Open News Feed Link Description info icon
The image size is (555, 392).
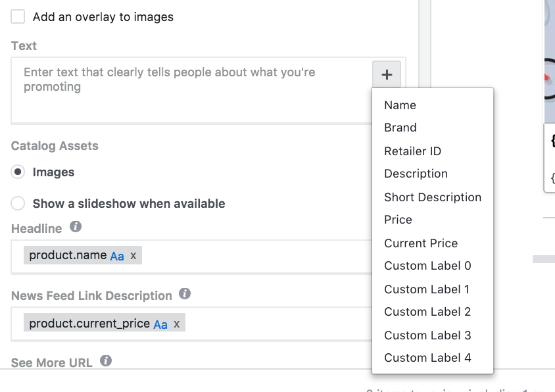tap(185, 293)
